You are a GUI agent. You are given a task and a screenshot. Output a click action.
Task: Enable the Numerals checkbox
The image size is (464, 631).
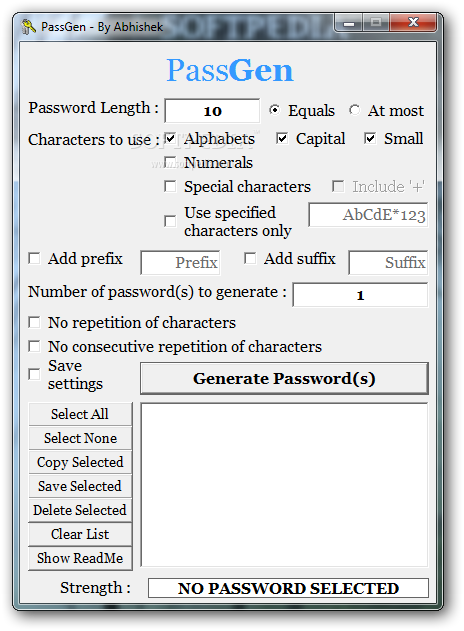click(170, 162)
